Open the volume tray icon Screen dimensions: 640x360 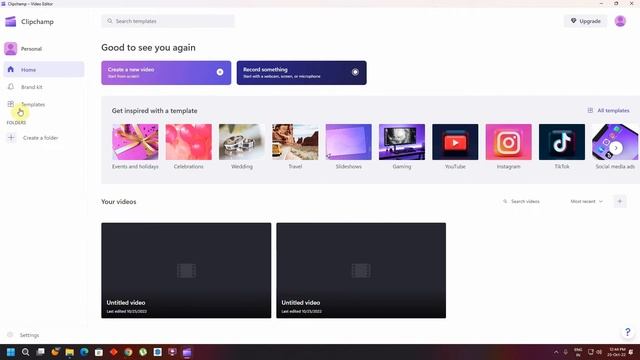tap(599, 352)
